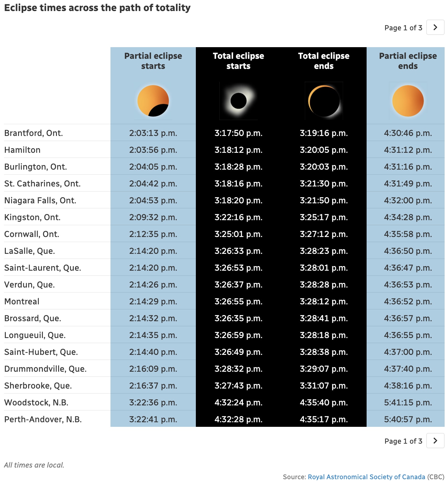Click the Woodstock, N.B. row label
Screen dimensions: 448x485
pos(36,403)
